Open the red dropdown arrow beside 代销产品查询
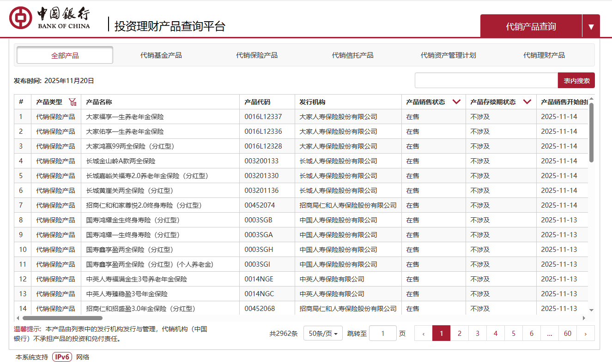Screen dimensions: 612x364 pyautogui.click(x=592, y=26)
